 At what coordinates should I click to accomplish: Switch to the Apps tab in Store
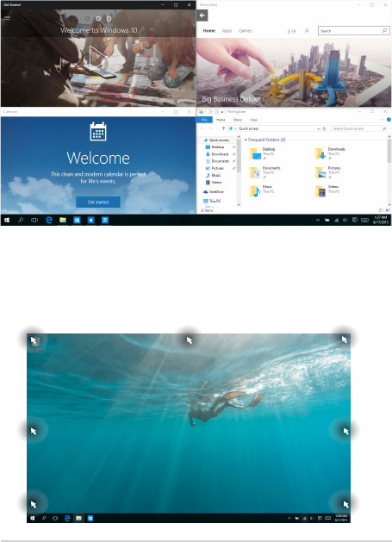pos(227,31)
